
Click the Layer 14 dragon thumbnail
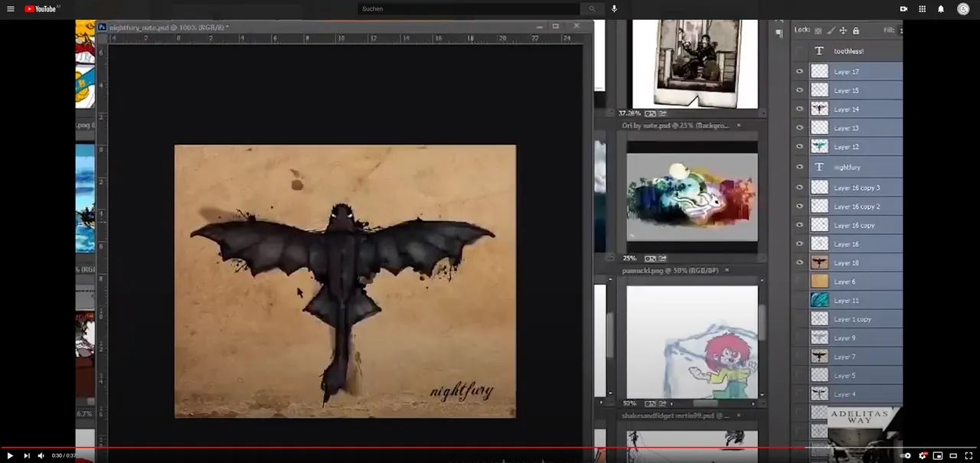819,109
